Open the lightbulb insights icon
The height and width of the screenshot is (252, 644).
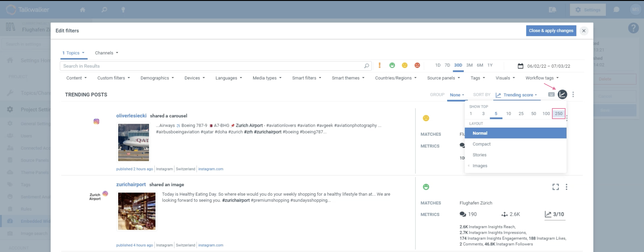[123, 10]
